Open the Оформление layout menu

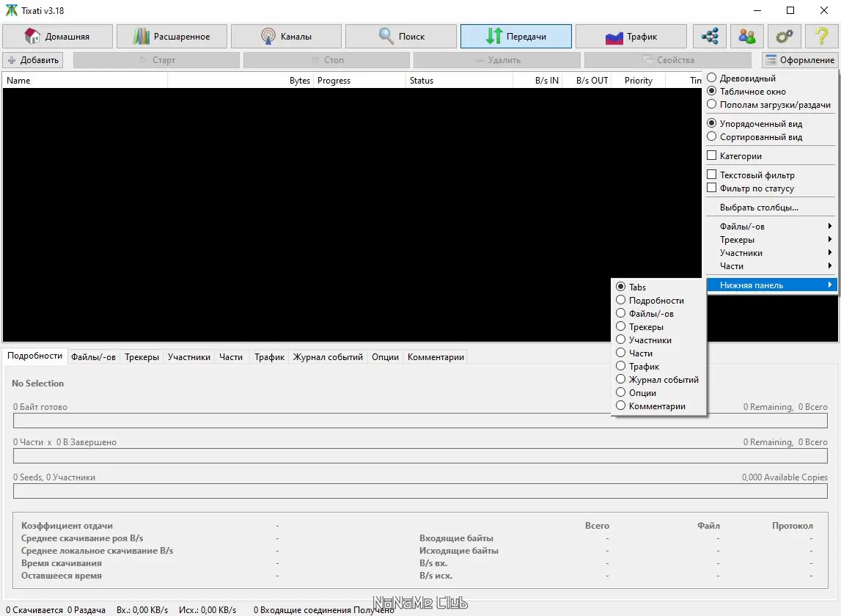tap(800, 60)
